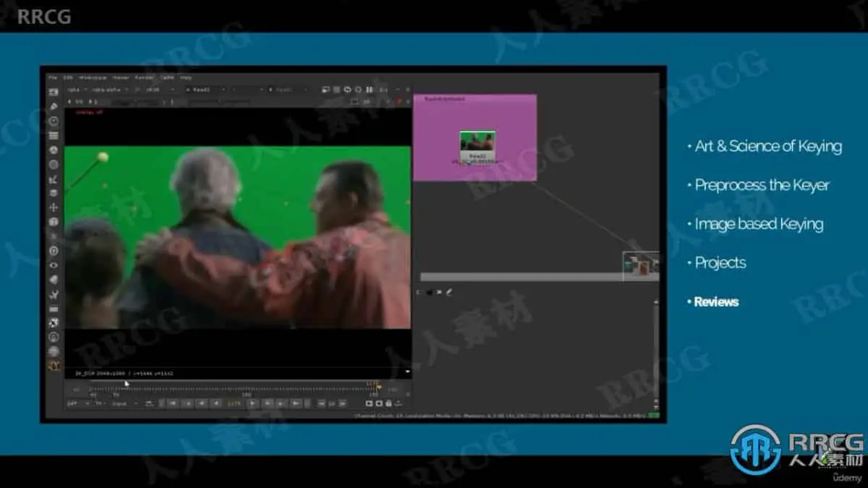The width and height of the screenshot is (868, 488).
Task: Open the Merge nodes toolbar menu
Action: 54,193
